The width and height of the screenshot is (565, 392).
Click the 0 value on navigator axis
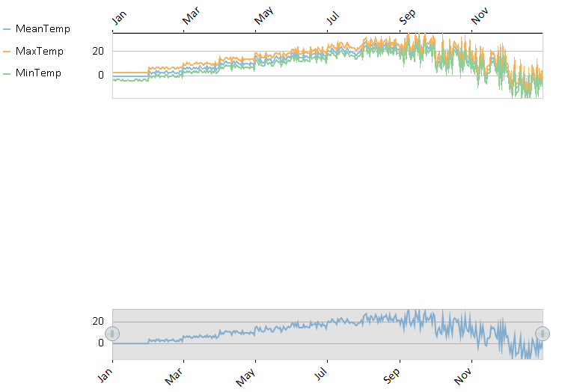click(100, 343)
